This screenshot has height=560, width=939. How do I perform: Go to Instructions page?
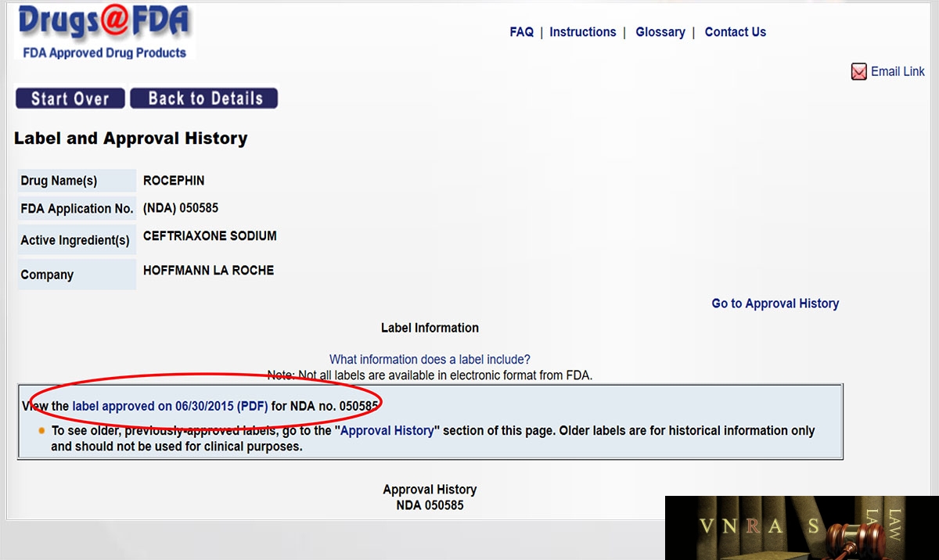click(583, 32)
